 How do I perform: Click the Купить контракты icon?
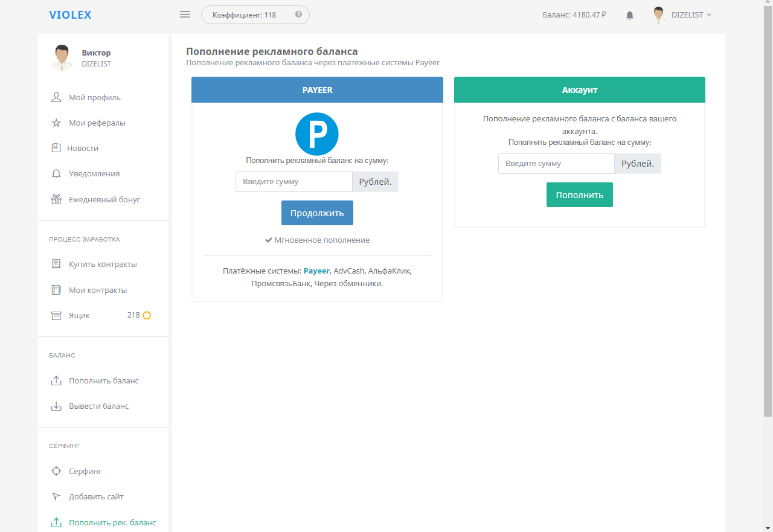(x=56, y=264)
